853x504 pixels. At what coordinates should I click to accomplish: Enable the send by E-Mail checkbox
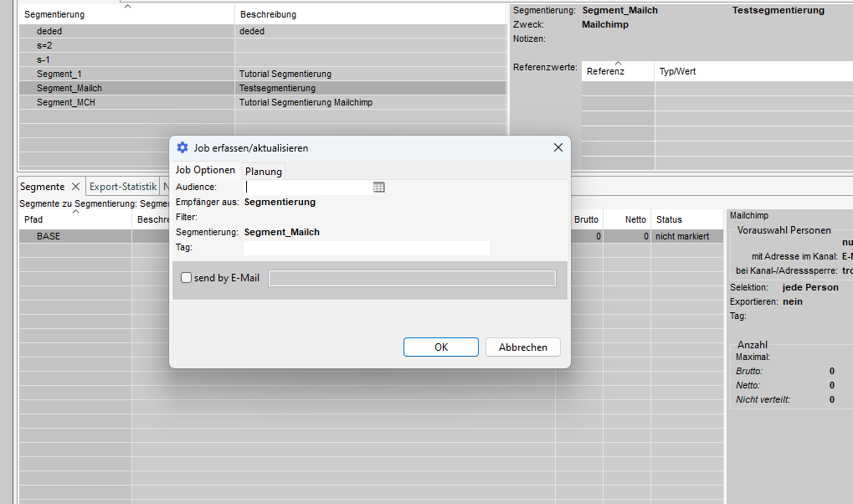pos(187,278)
